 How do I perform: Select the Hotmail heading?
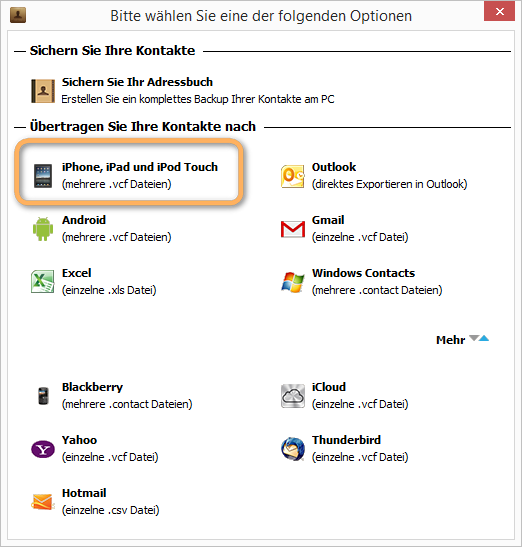(84, 493)
